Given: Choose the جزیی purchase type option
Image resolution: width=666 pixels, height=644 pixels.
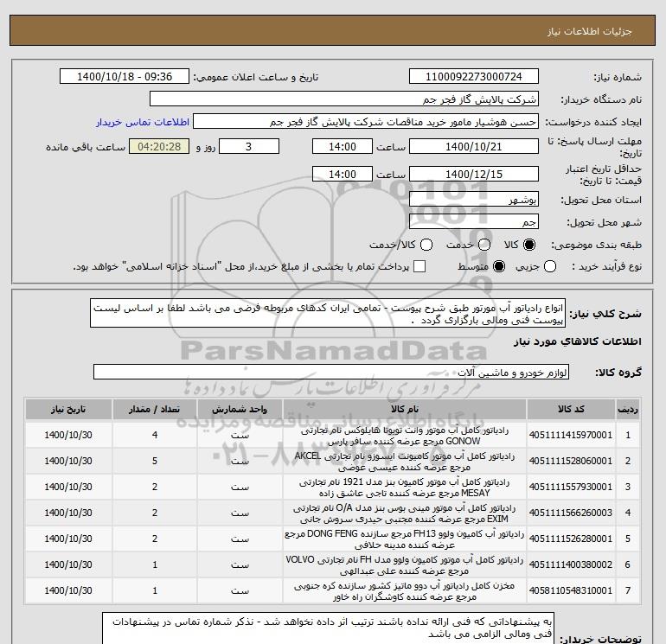Looking at the screenshot, I should (550, 266).
